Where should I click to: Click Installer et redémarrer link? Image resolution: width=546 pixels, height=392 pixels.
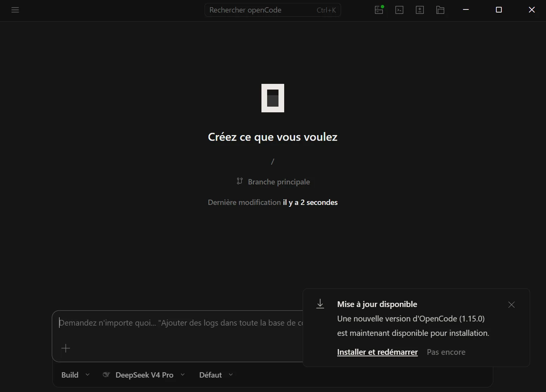[x=377, y=352]
